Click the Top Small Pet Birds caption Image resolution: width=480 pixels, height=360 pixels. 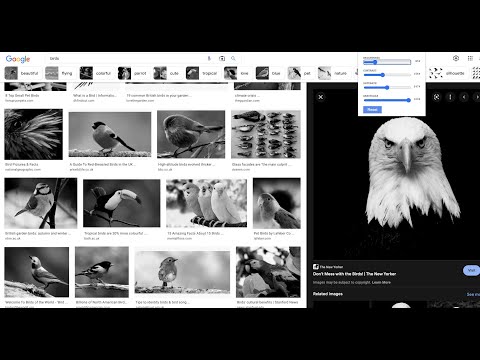pos(22,95)
